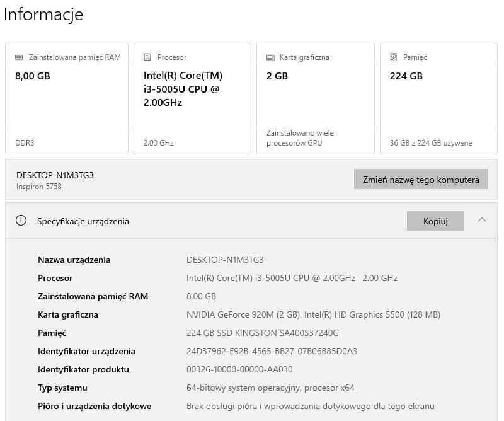The image size is (504, 421).
Task: Click the graphics card icon
Action: 270,57
